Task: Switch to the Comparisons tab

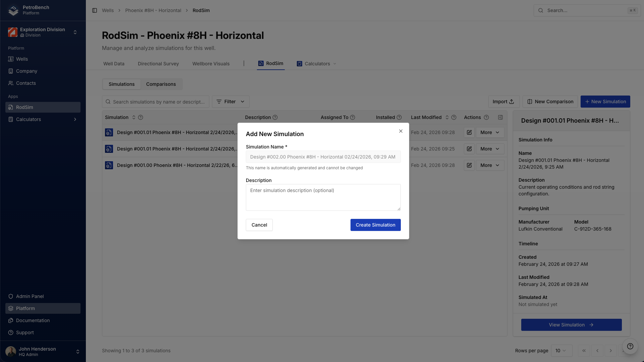Action: click(x=161, y=84)
